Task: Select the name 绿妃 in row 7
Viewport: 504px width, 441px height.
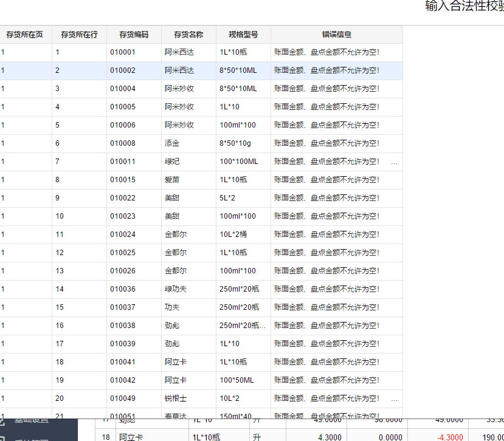Action: pyautogui.click(x=172, y=162)
